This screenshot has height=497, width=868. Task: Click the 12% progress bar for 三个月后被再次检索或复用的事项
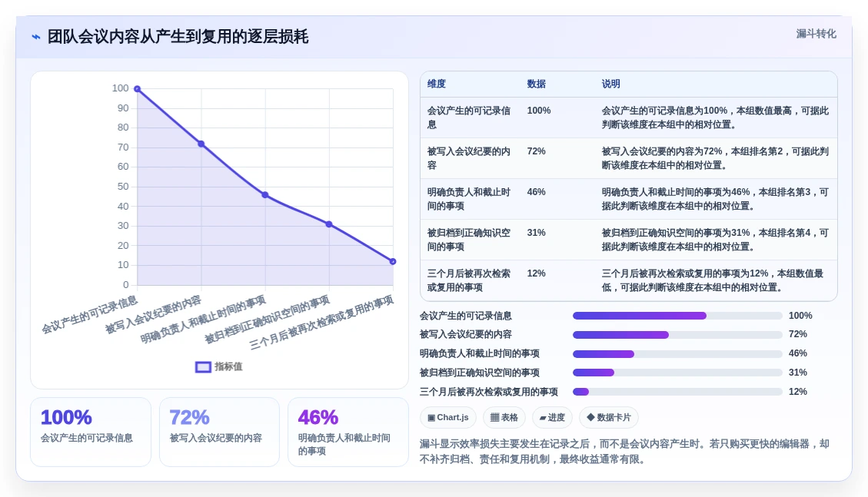coord(677,392)
